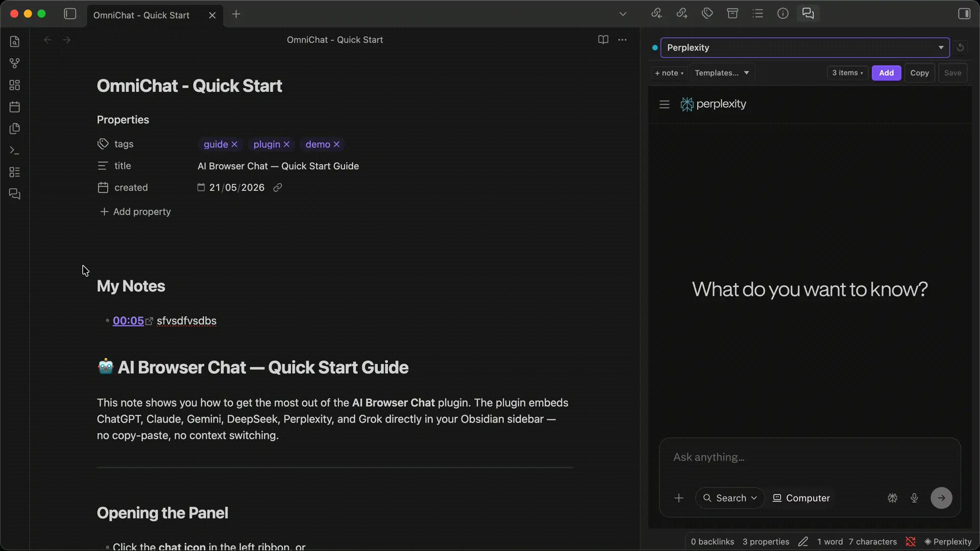Toggle the right sidebar

pos(964,14)
